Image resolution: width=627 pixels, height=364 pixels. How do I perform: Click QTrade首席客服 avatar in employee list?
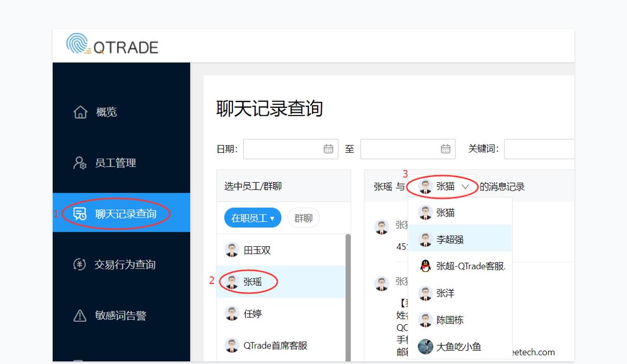click(232, 345)
